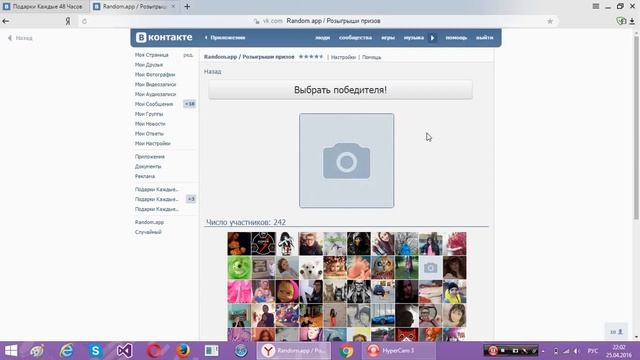The width and height of the screenshot is (640, 360).
Task: Click the green protection shield icon
Action: [621, 21]
